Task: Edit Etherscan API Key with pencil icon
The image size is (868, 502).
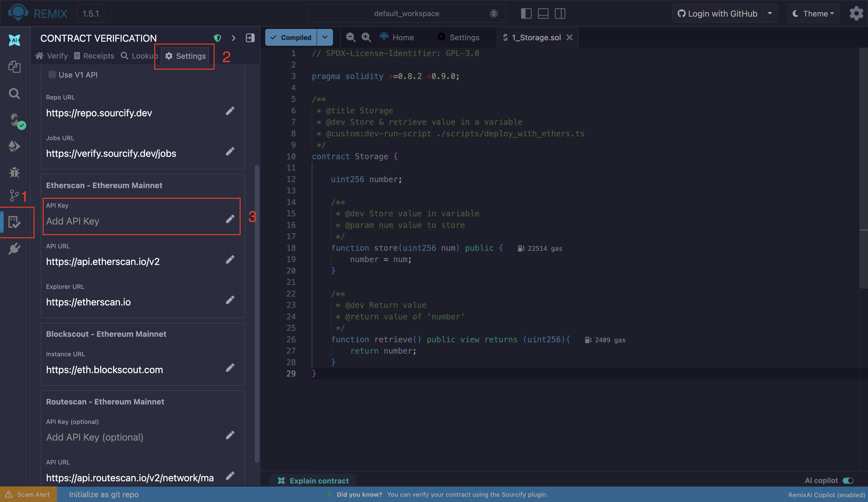Action: click(230, 219)
